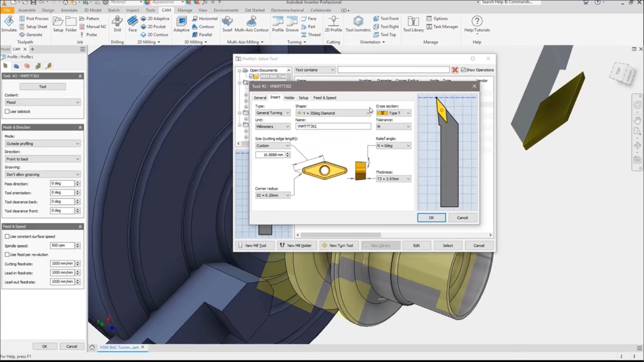Toggle the Show Operations checkbox
Viewport: 644px width, 362px height.
[x=464, y=70]
